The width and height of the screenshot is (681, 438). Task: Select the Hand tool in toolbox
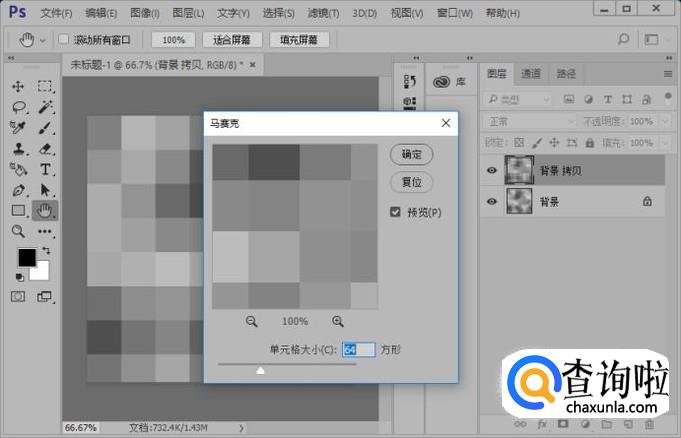point(44,211)
